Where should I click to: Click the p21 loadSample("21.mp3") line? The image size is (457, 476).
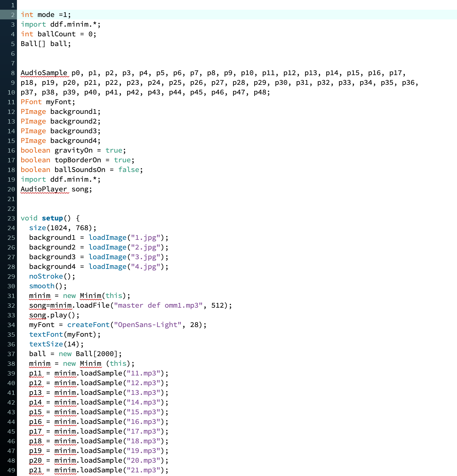pyautogui.click(x=99, y=470)
